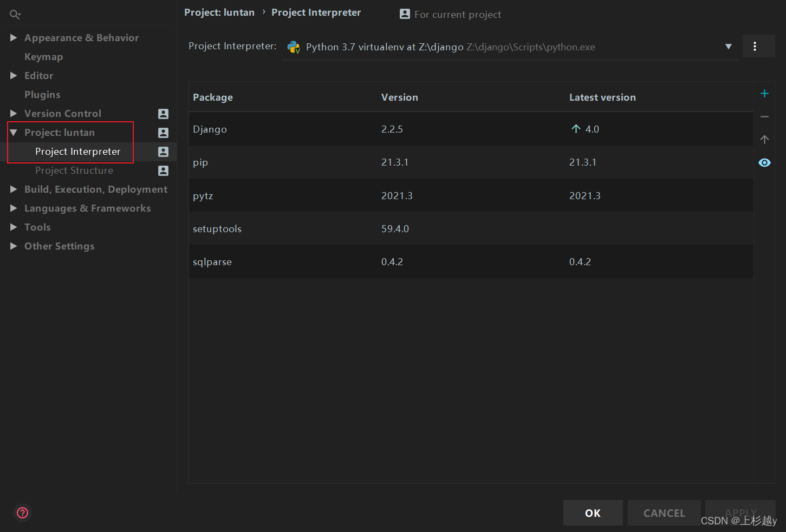Image resolution: width=786 pixels, height=532 pixels.
Task: Click the profile icon beside Project Structure
Action: [163, 170]
